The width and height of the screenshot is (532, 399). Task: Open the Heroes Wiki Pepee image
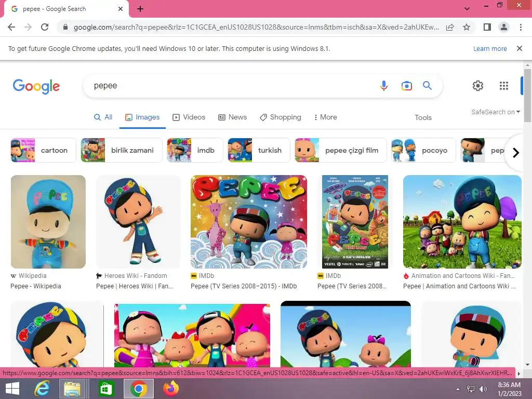[x=138, y=222]
